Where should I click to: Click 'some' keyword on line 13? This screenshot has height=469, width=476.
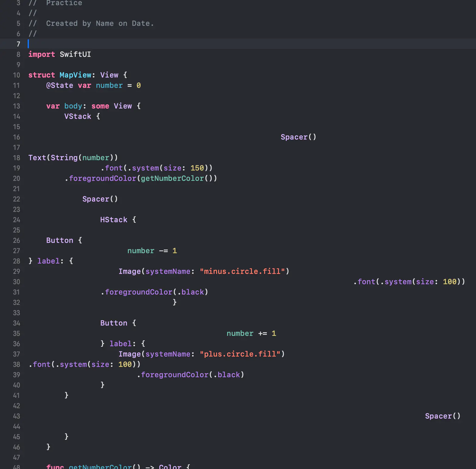coord(100,106)
